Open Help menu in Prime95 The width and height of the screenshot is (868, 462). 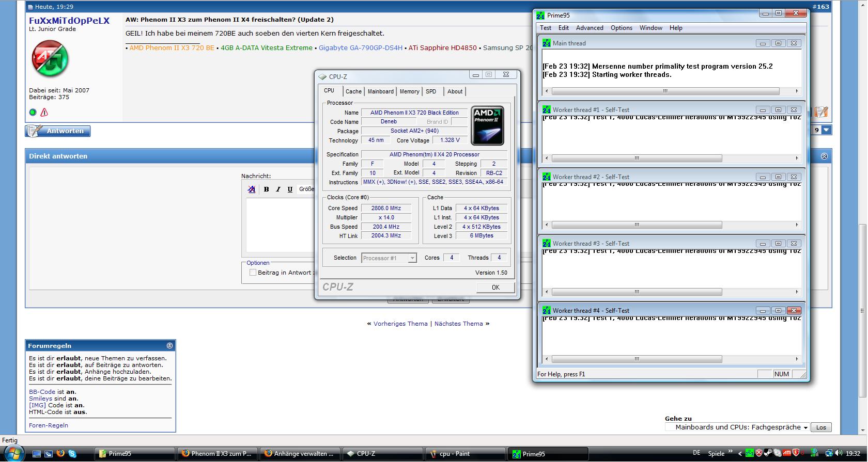(x=676, y=28)
